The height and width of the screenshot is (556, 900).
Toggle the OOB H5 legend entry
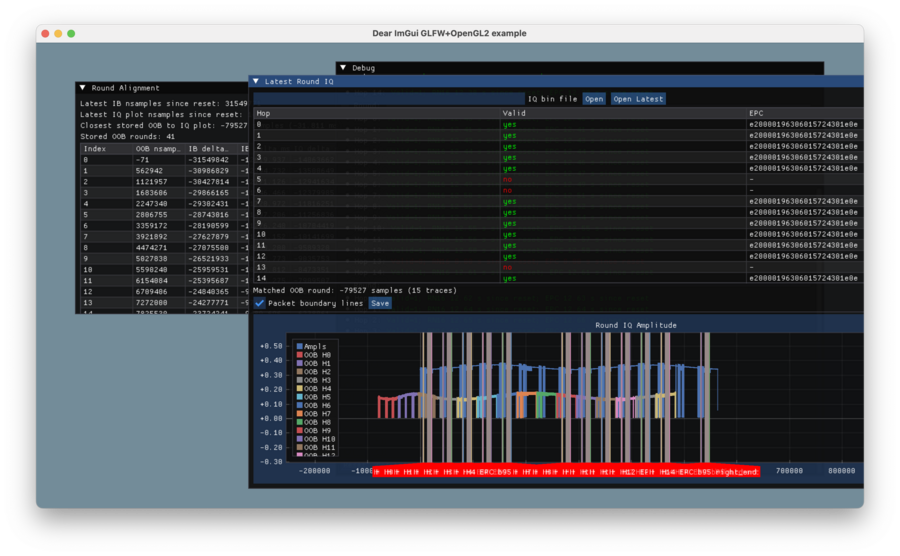click(313, 397)
